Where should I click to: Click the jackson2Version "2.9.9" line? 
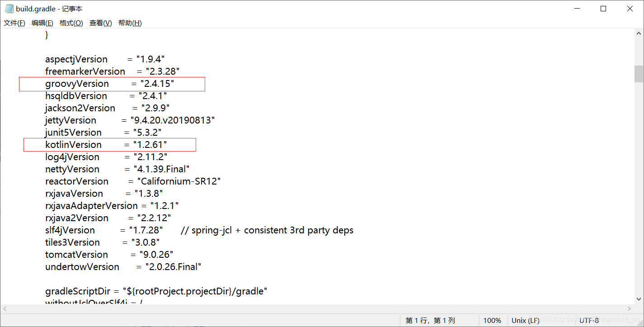coord(108,108)
